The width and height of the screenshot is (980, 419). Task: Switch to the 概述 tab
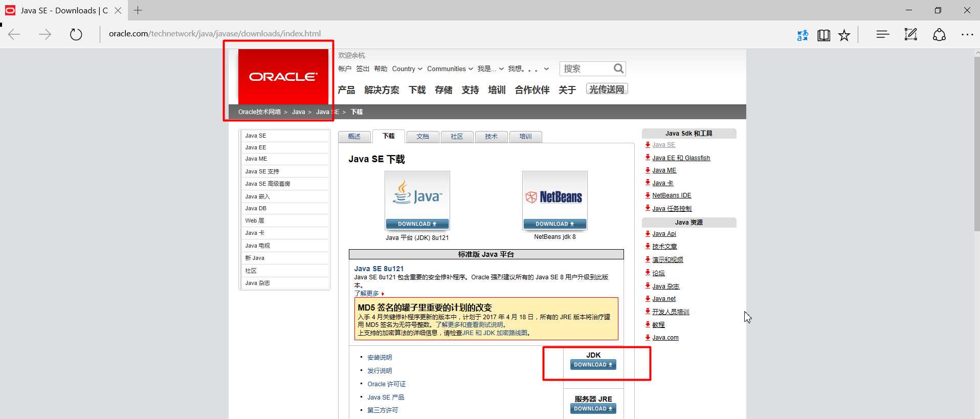coord(354,137)
